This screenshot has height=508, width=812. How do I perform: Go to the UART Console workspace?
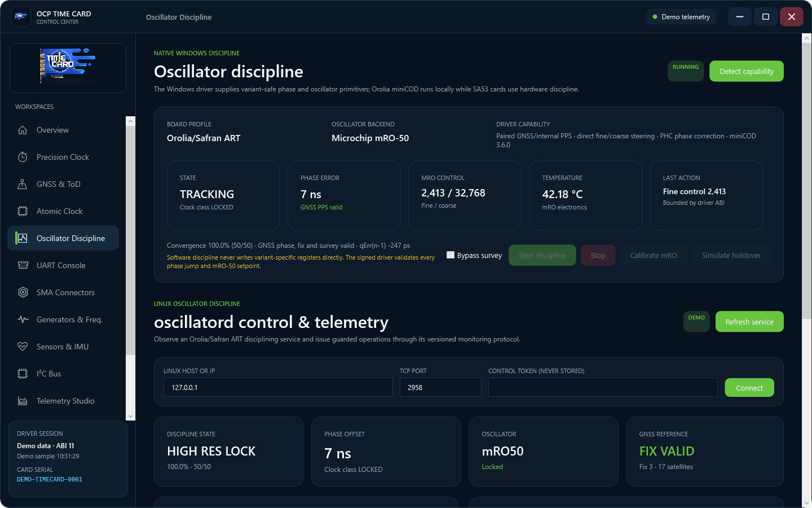(63, 265)
